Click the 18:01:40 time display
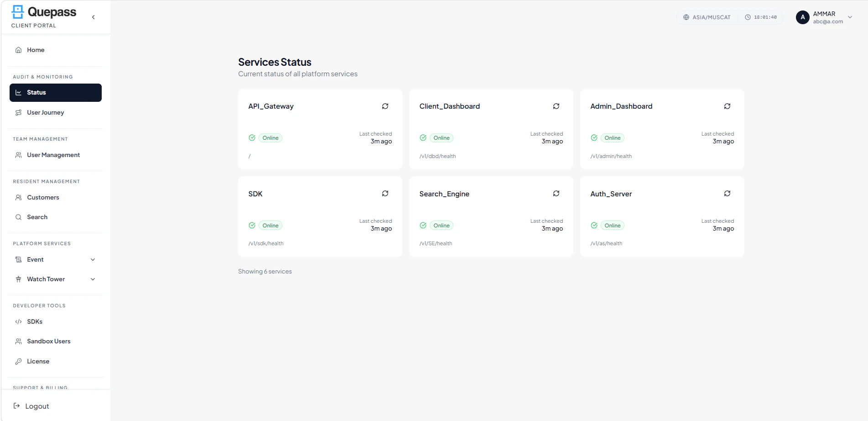The height and width of the screenshot is (421, 868). pos(765,17)
